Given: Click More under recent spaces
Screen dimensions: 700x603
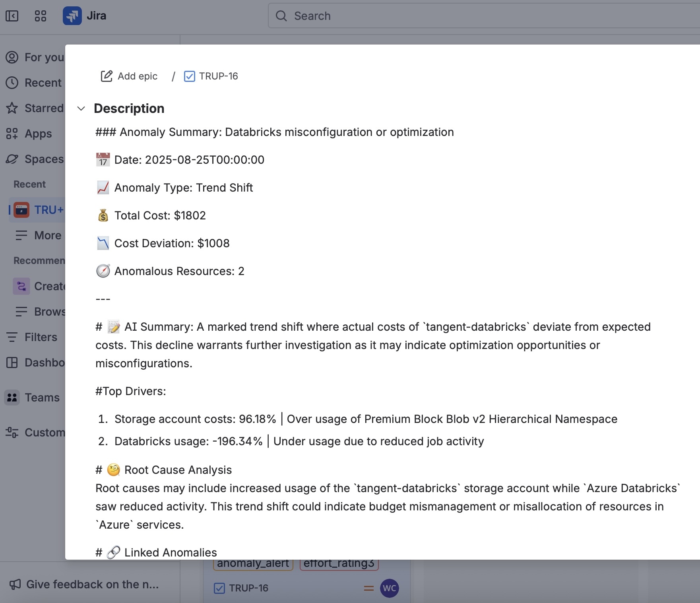Looking at the screenshot, I should coord(39,235).
